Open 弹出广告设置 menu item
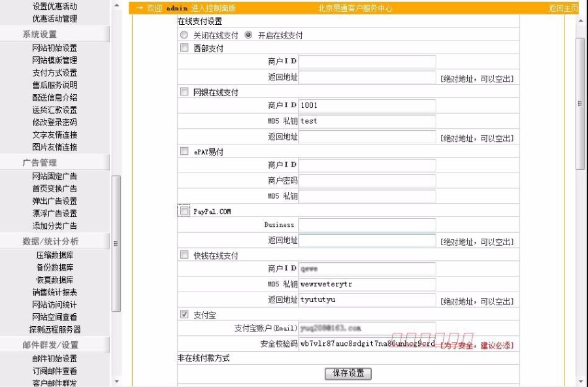Viewport: 588px width, 387px height. (55, 201)
